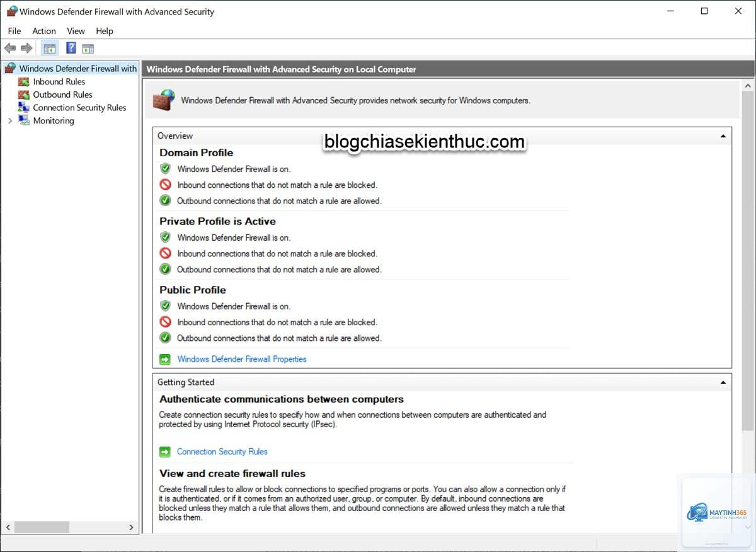Select Outbound Rules in the tree
This screenshot has height=552, width=756.
point(63,95)
